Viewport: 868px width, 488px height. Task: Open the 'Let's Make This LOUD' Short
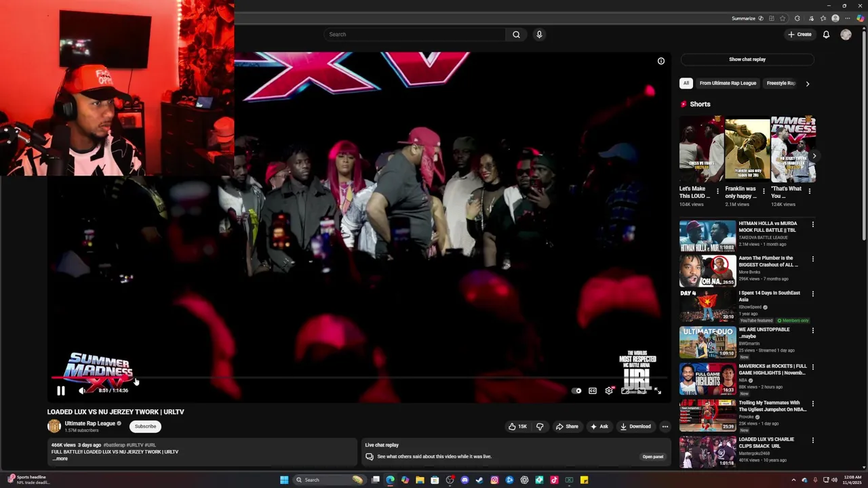tap(701, 150)
